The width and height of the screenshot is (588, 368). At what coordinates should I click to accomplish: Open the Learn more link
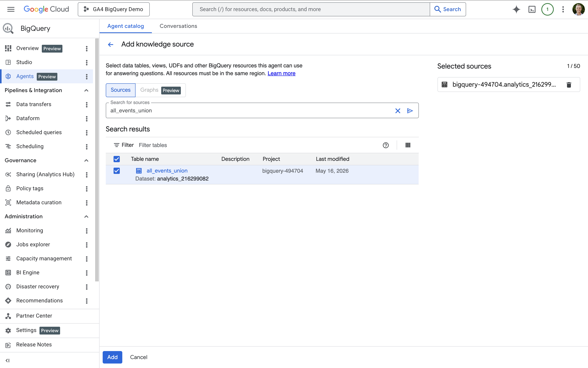point(281,73)
